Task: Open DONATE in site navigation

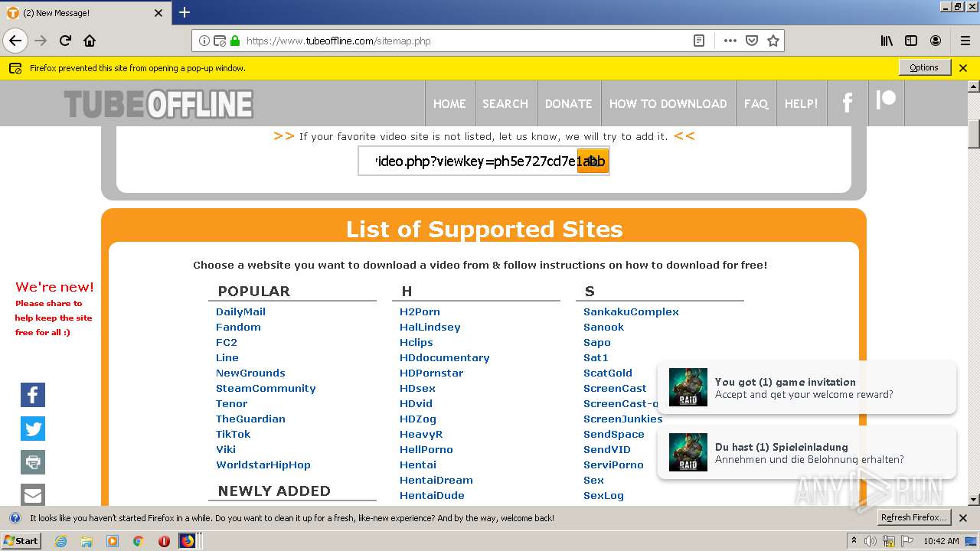Action: 568,103
